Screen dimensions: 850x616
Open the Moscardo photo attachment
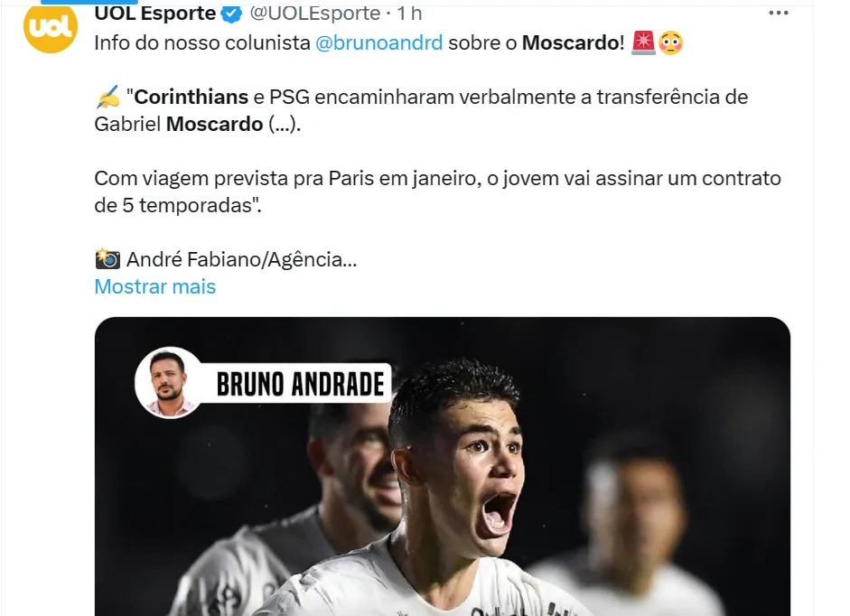pos(443,466)
